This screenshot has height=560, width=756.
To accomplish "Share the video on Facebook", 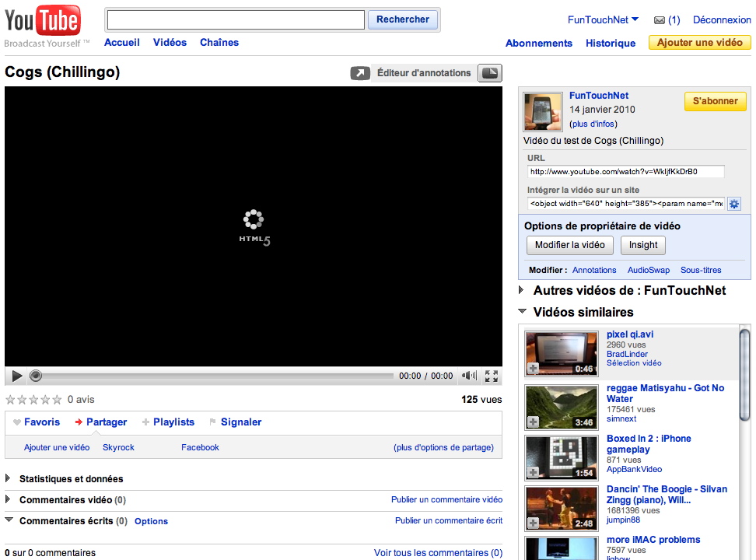I will coord(200,448).
